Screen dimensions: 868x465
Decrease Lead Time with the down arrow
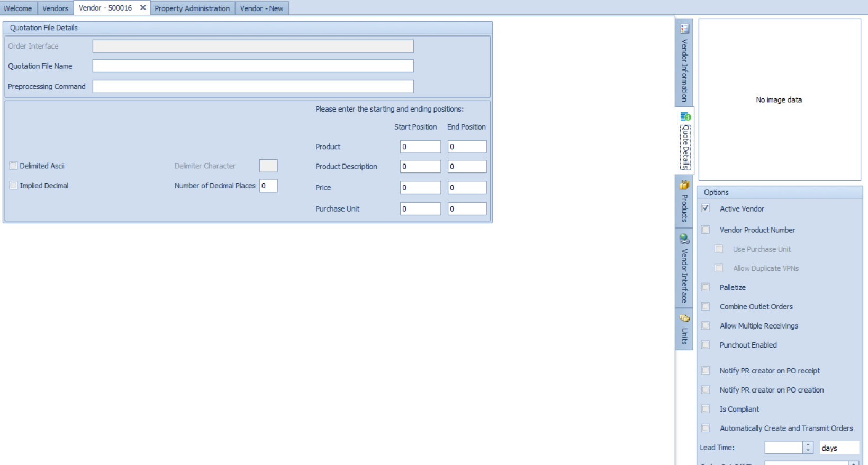click(x=808, y=451)
